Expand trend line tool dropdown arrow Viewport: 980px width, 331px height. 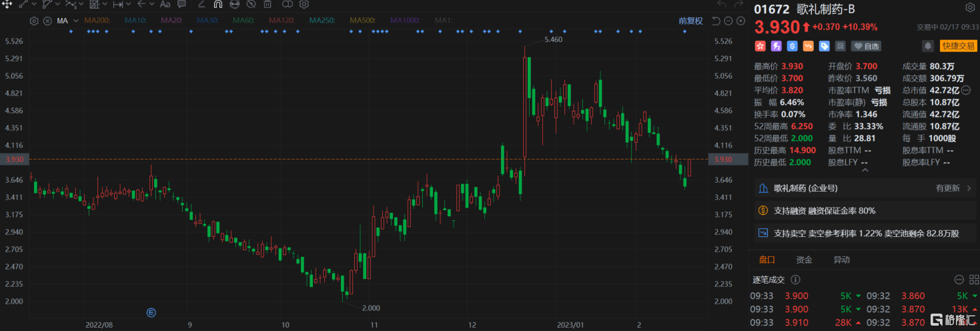coord(34,4)
